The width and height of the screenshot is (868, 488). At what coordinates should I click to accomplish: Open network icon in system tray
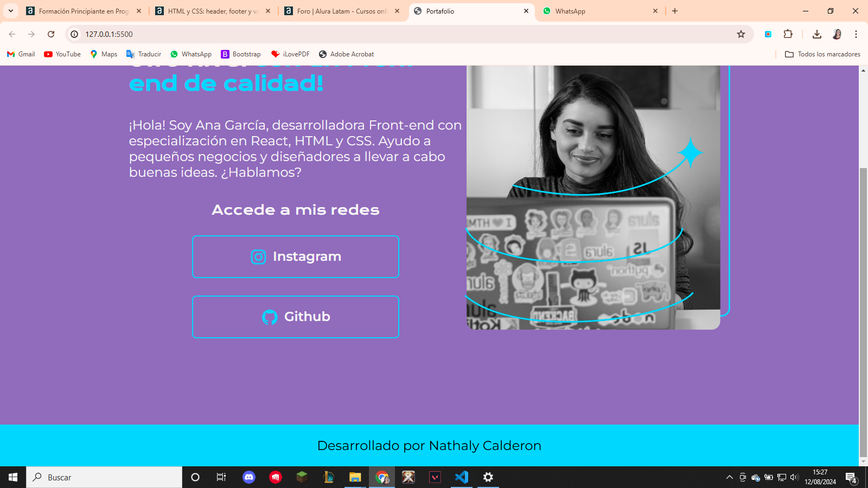(782, 477)
